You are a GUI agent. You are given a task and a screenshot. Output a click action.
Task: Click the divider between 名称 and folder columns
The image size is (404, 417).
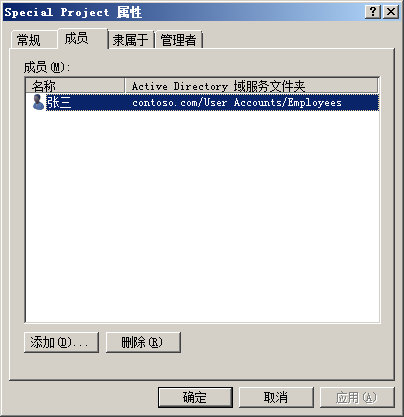125,86
